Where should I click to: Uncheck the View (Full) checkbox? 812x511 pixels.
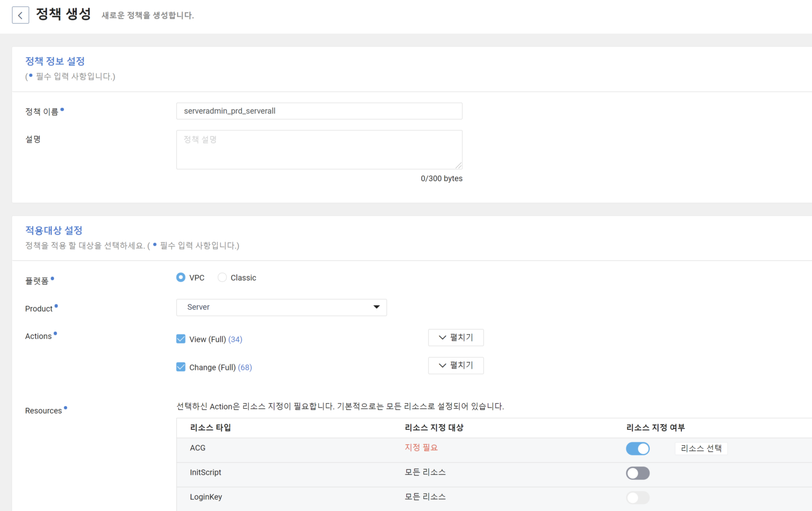(x=181, y=339)
